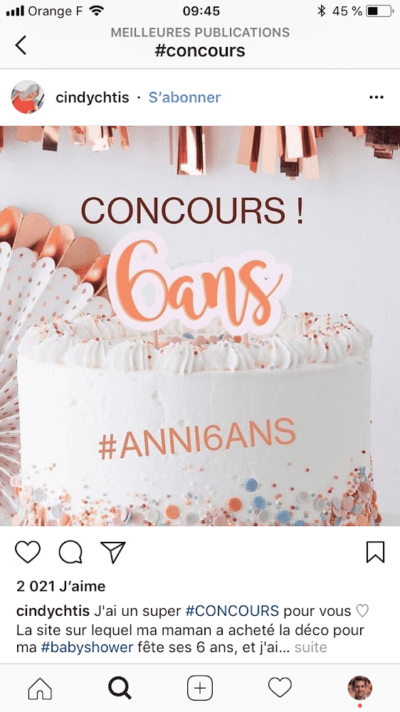Image resolution: width=400 pixels, height=712 pixels.
Task: Open the Search tab magnifier
Action: [120, 688]
